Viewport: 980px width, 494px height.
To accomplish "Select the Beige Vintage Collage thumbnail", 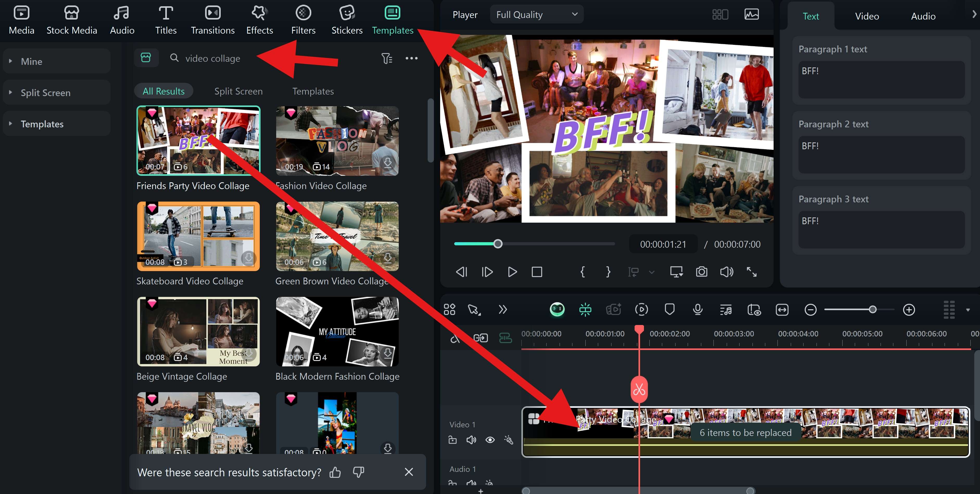I will pos(198,332).
